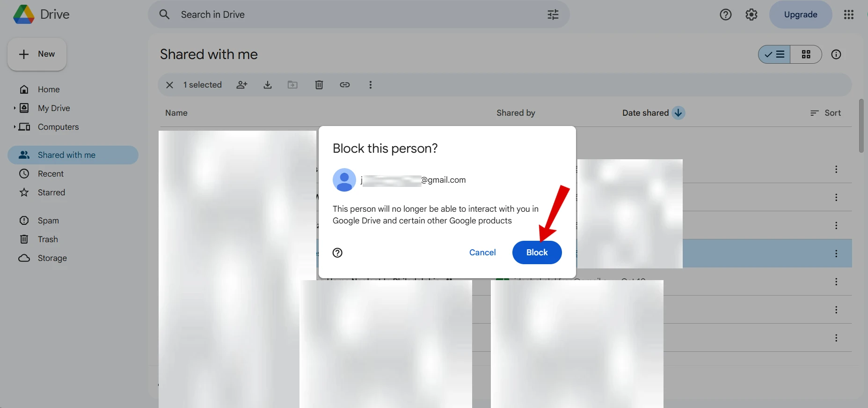Toggle the view details info panel
The height and width of the screenshot is (408, 868).
[836, 54]
